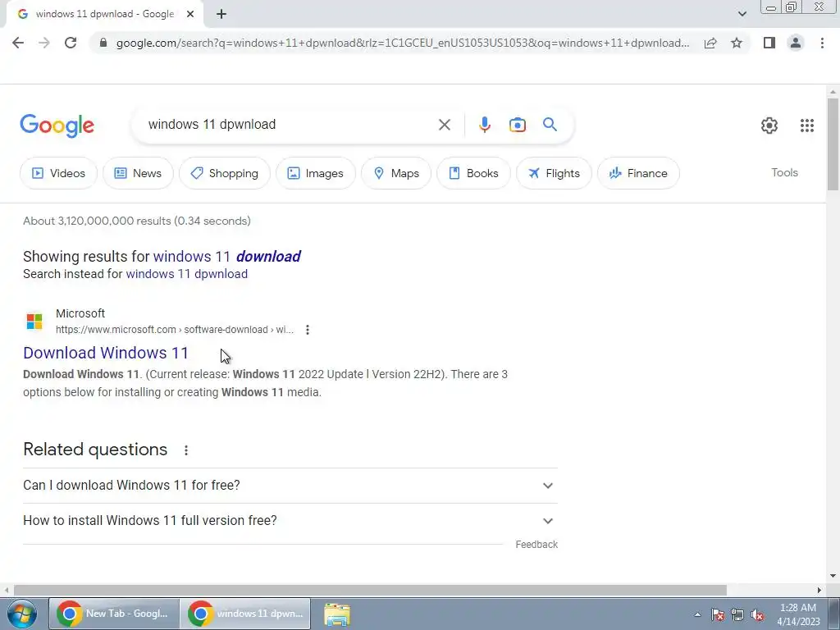Click the horizontal scrollbar thumb
The width and height of the screenshot is (840, 630).
coord(370,590)
